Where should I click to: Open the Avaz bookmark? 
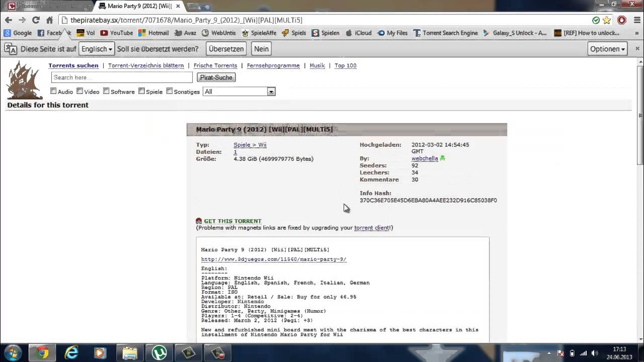pyautogui.click(x=185, y=33)
